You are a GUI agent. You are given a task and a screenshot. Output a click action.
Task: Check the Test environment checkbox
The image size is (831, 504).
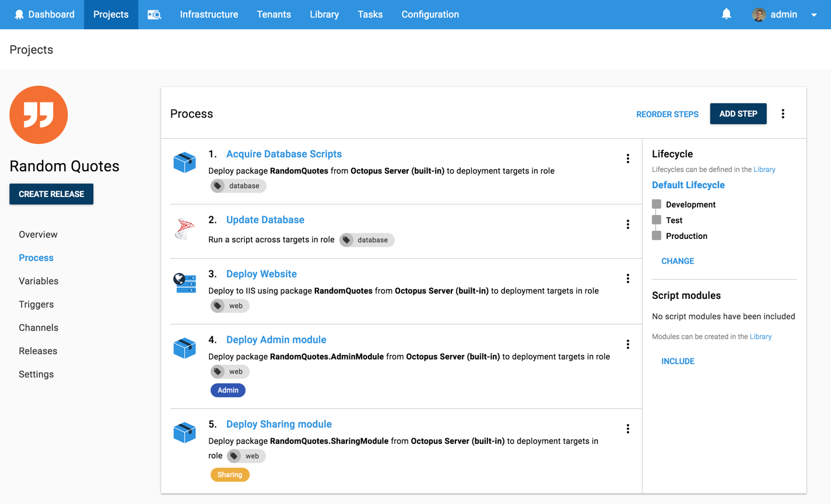[x=657, y=220]
